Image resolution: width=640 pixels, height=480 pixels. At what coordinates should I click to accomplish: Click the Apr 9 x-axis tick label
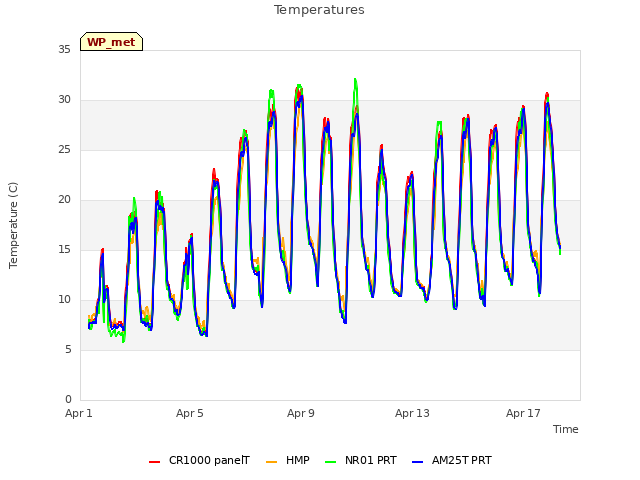(301, 413)
